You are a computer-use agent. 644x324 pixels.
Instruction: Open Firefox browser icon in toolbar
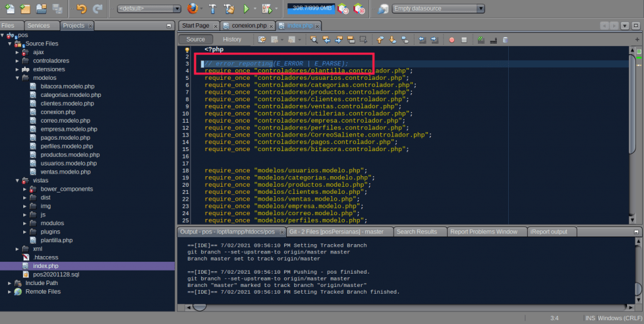pos(194,9)
